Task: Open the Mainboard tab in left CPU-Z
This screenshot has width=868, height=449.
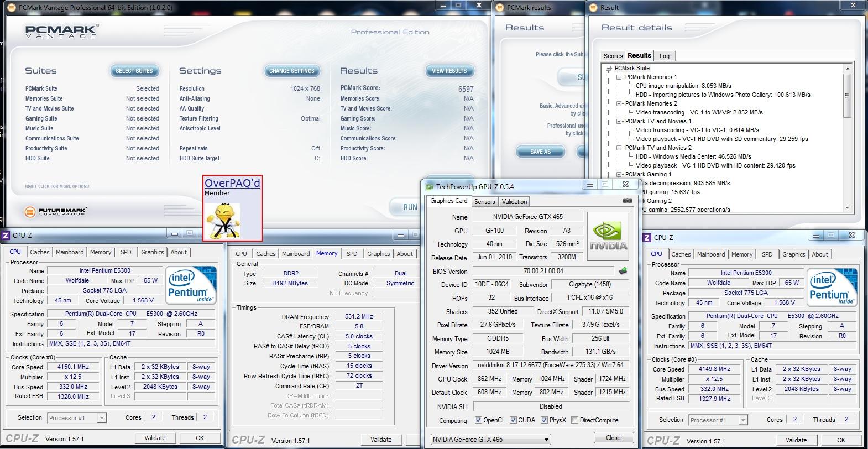Action: click(70, 252)
